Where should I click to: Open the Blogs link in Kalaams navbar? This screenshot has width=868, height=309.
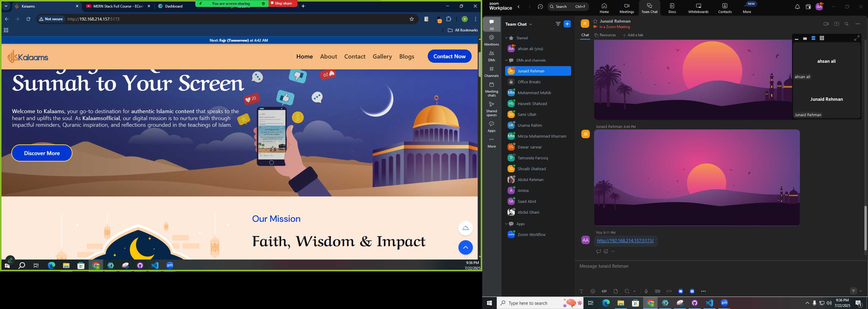pos(407,56)
